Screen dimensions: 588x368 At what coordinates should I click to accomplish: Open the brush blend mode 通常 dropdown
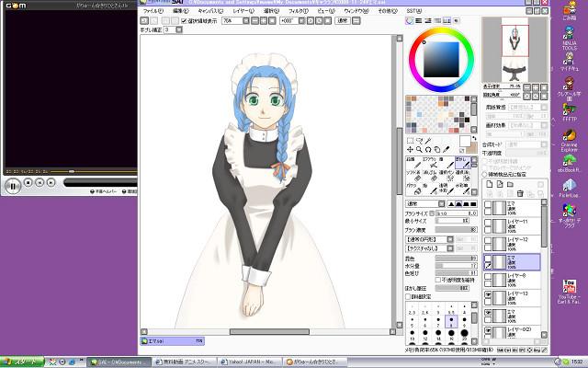tap(441, 204)
